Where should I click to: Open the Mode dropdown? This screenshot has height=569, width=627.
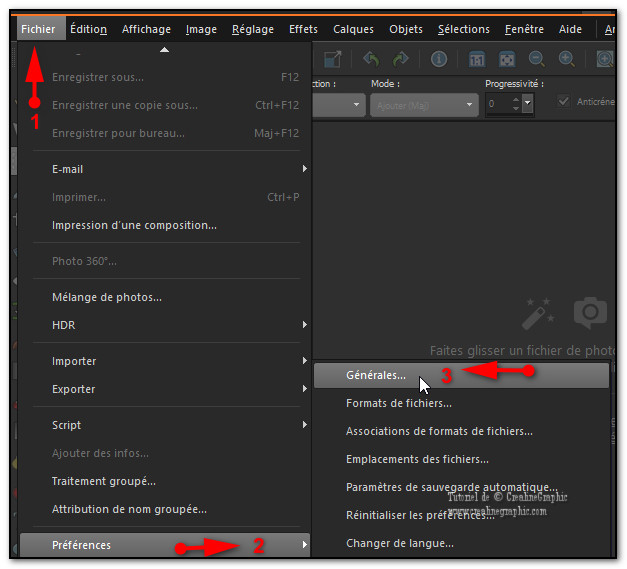424,105
